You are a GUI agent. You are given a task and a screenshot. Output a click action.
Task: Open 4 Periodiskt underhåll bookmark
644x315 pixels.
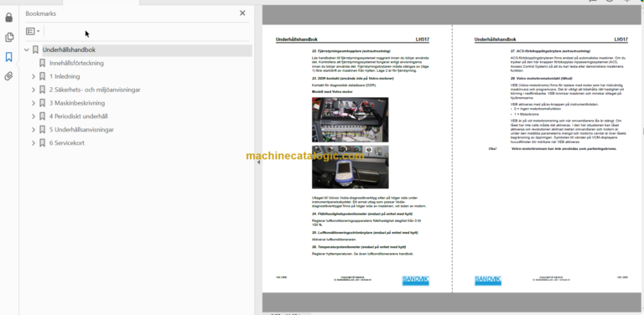[79, 116]
